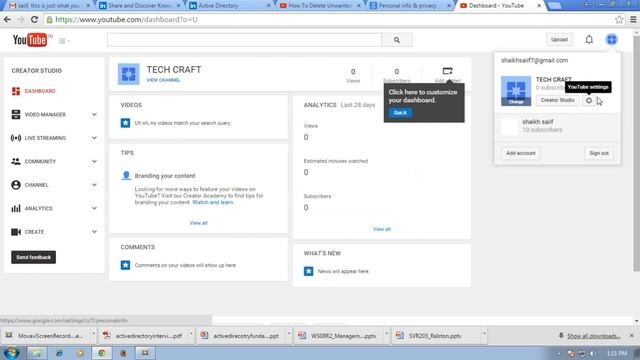
Task: Click the Live Streaming icon
Action: (16, 138)
